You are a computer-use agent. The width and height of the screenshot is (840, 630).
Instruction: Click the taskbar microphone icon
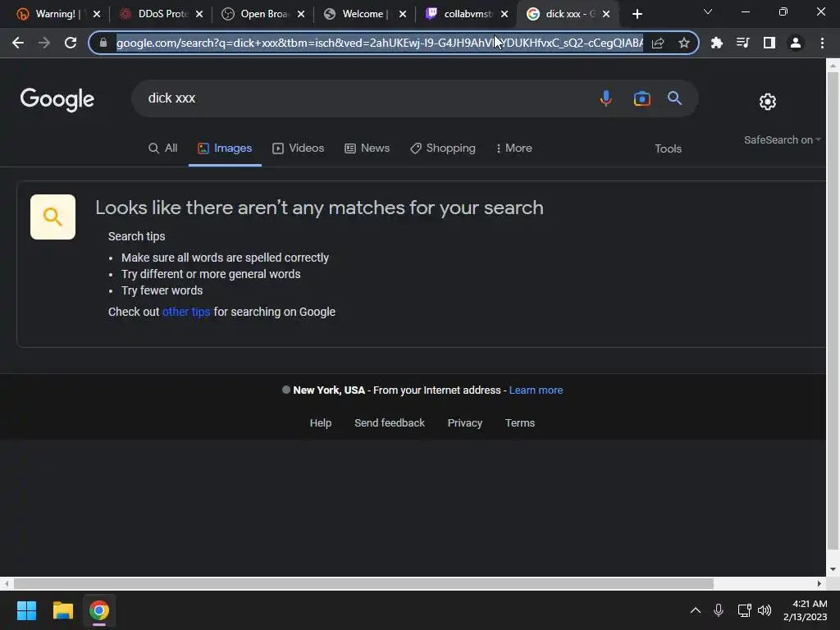tap(719, 610)
